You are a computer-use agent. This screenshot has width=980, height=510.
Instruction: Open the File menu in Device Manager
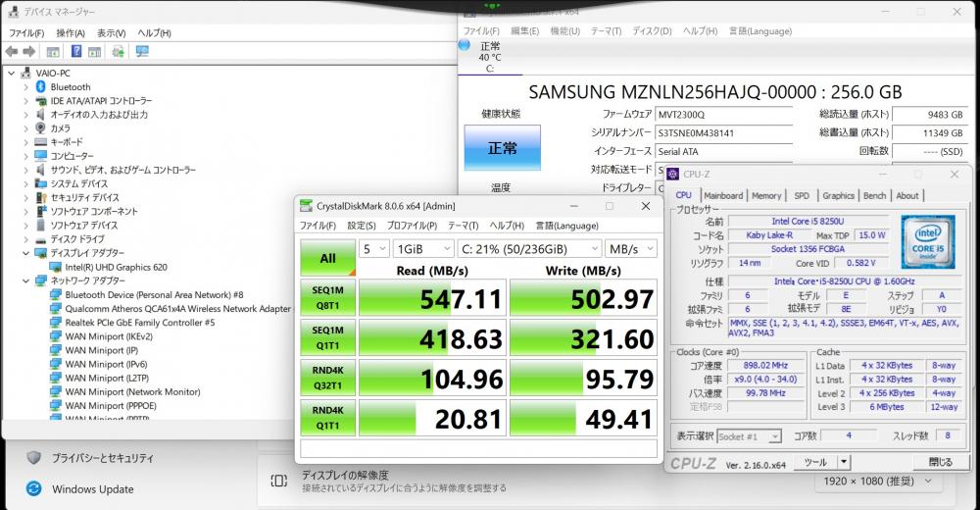pos(26,32)
